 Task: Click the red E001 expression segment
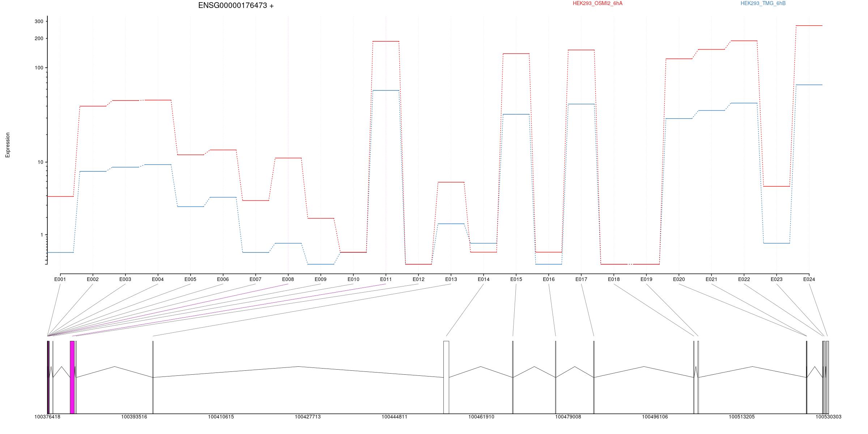click(60, 196)
